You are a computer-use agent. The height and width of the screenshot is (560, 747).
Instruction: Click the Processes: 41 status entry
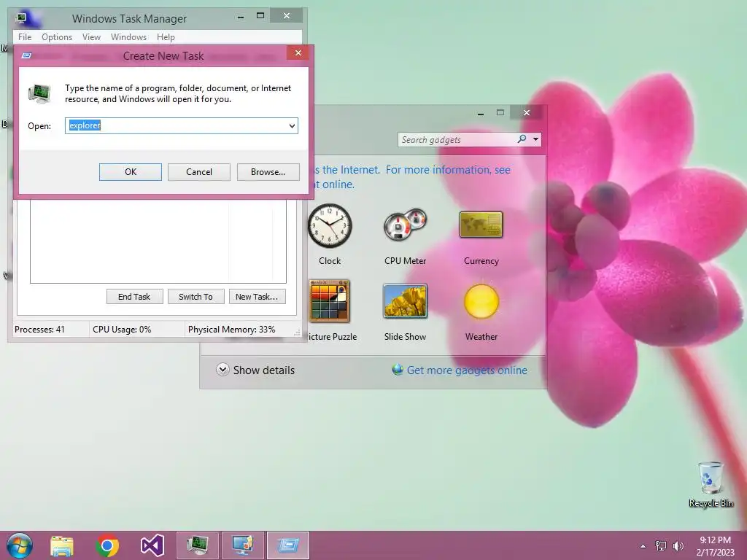[x=50, y=330]
